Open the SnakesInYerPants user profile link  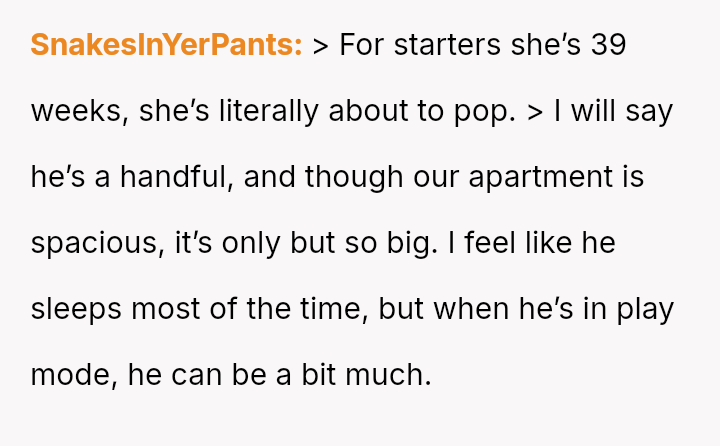pos(166,45)
